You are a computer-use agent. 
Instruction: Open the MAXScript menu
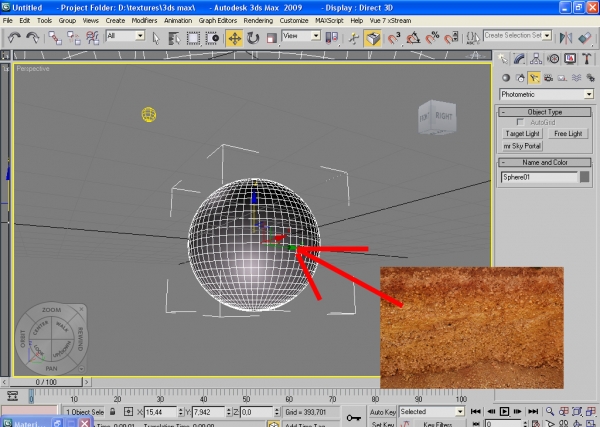click(x=329, y=21)
